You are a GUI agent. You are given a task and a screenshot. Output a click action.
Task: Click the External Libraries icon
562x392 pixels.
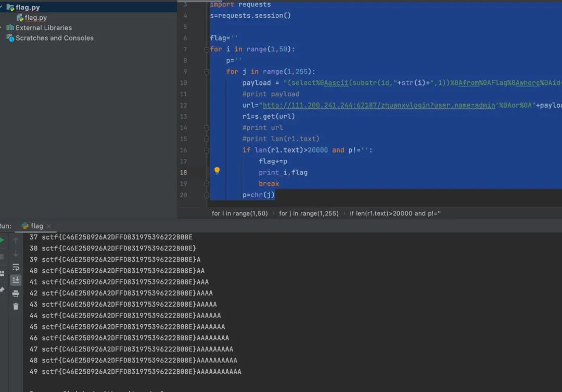pyautogui.click(x=10, y=28)
